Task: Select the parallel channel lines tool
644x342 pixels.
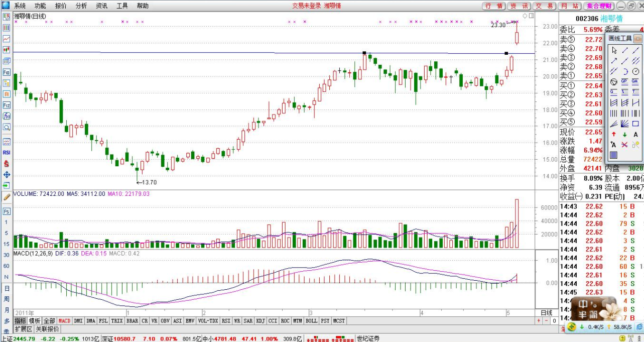Action: click(635, 61)
